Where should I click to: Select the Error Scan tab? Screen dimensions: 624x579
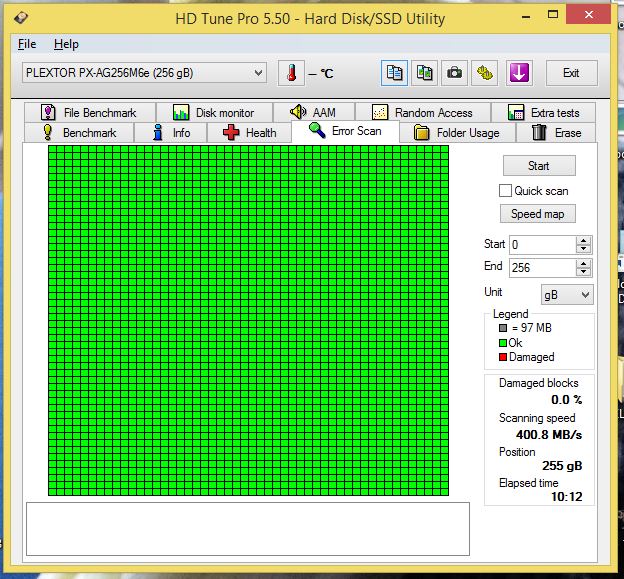tap(345, 131)
